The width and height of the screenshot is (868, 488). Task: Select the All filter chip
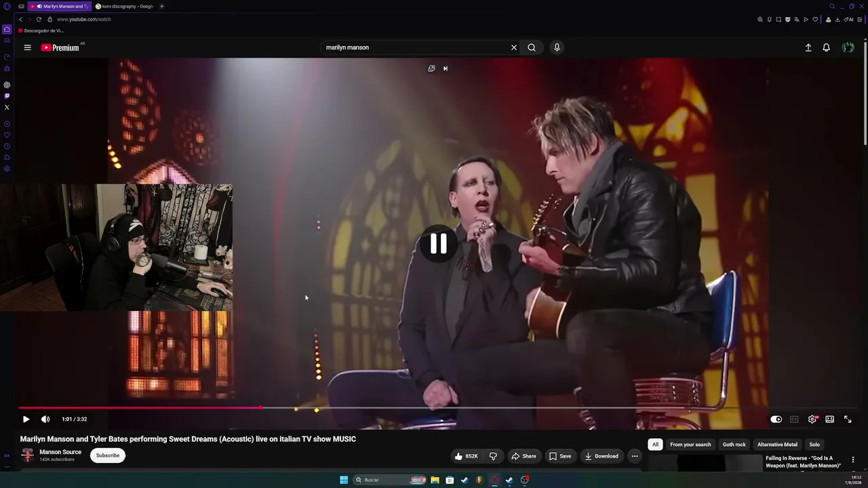[655, 445]
